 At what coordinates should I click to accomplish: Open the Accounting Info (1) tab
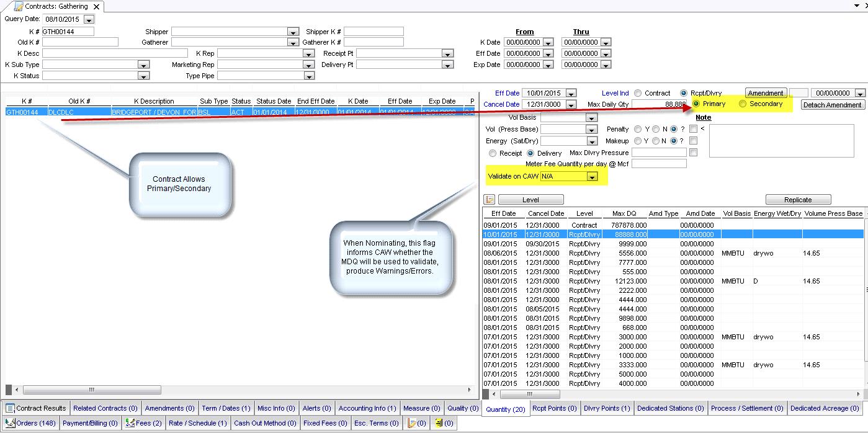tap(367, 408)
